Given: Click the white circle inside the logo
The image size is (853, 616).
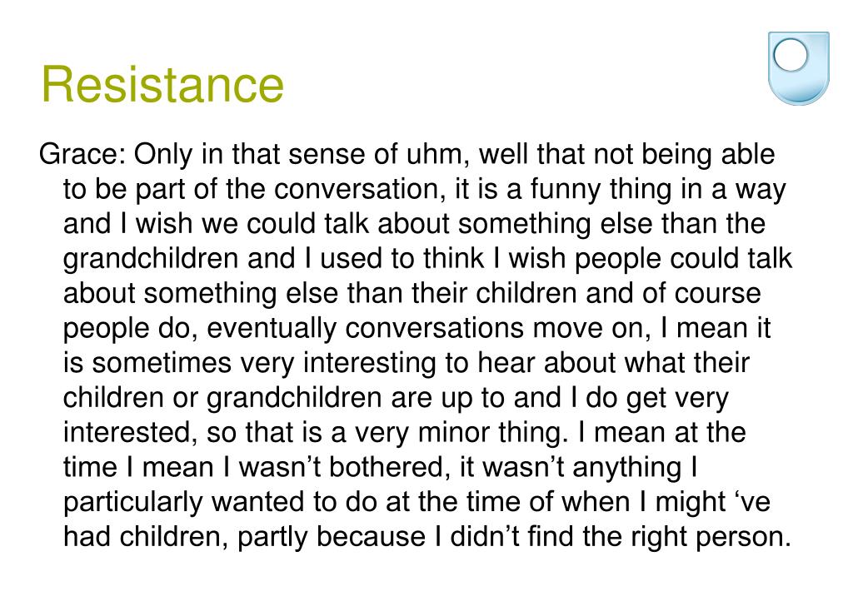Looking at the screenshot, I should click(791, 55).
